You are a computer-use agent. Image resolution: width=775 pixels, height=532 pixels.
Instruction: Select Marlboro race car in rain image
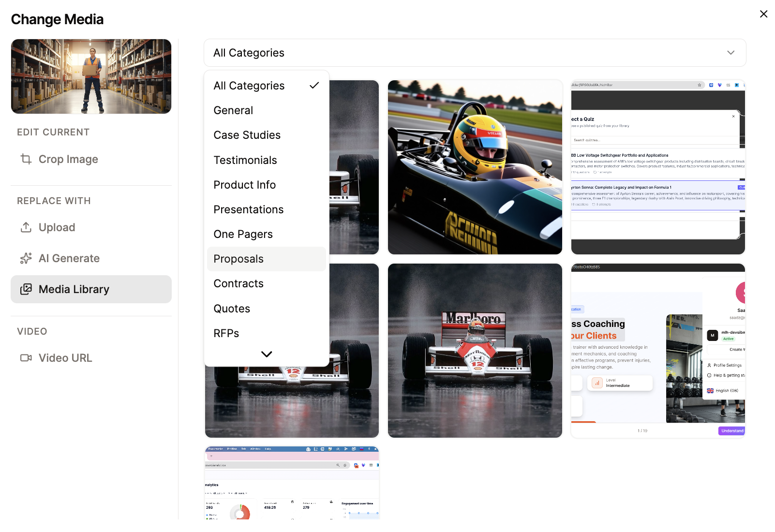point(475,351)
